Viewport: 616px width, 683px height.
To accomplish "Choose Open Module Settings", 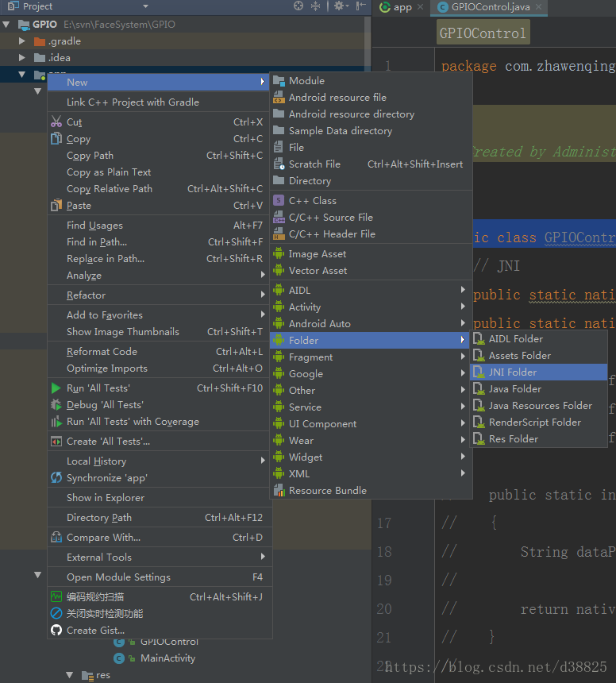I will pyautogui.click(x=160, y=577).
